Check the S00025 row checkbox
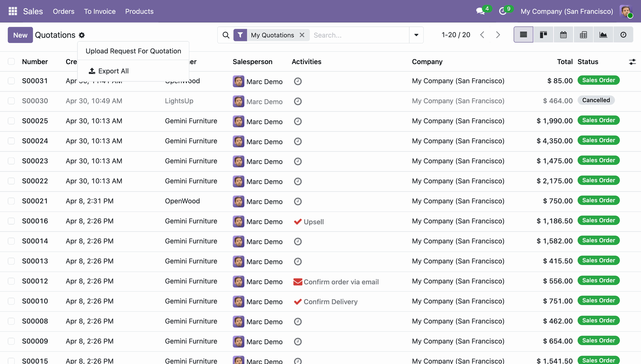 11,121
